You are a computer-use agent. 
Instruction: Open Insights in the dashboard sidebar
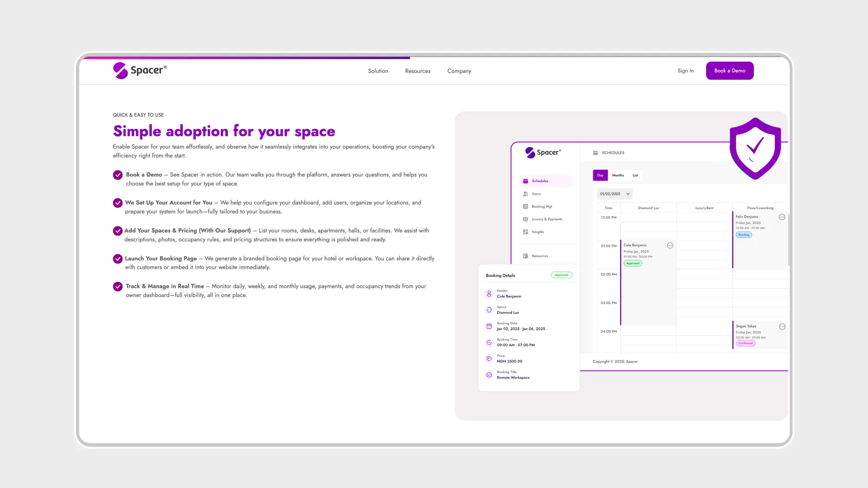533,232
